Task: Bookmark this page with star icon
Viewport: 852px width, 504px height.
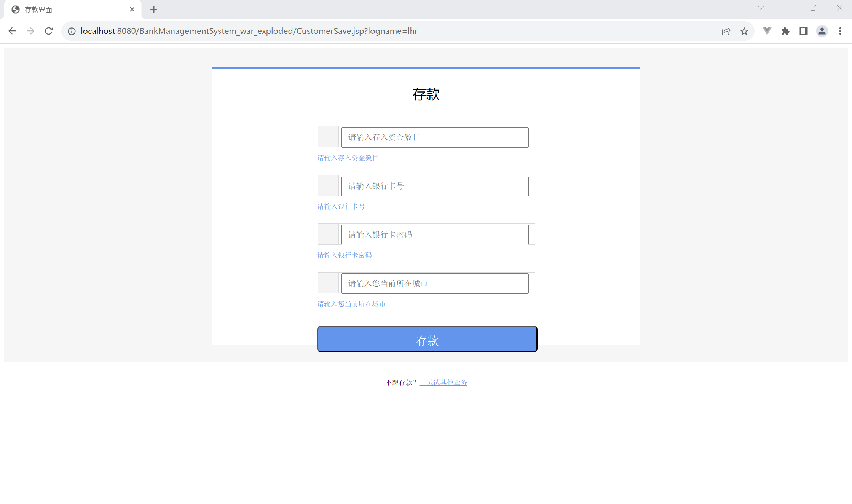Action: (744, 31)
